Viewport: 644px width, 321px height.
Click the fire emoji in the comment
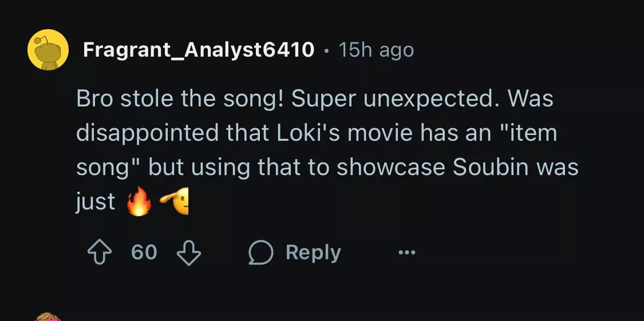pyautogui.click(x=139, y=202)
